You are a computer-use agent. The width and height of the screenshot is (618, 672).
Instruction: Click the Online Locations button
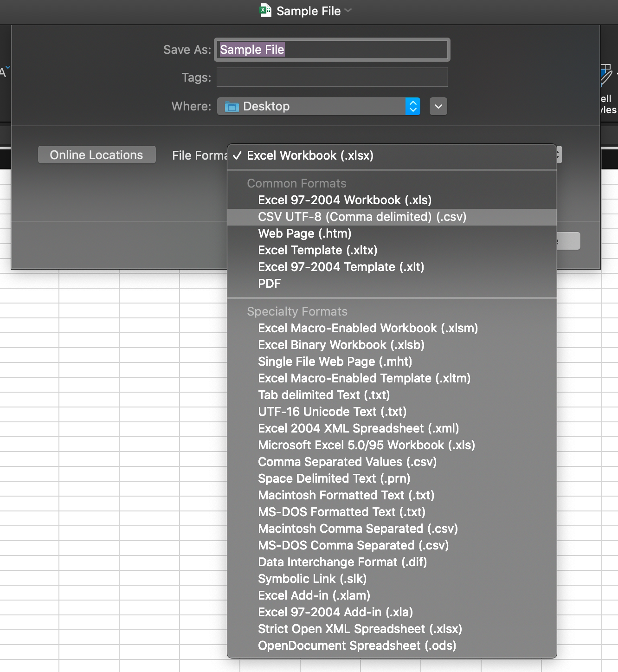click(97, 155)
